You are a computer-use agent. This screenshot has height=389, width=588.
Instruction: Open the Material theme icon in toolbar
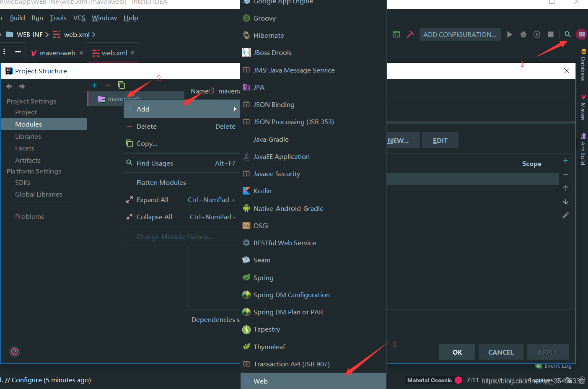[581, 34]
